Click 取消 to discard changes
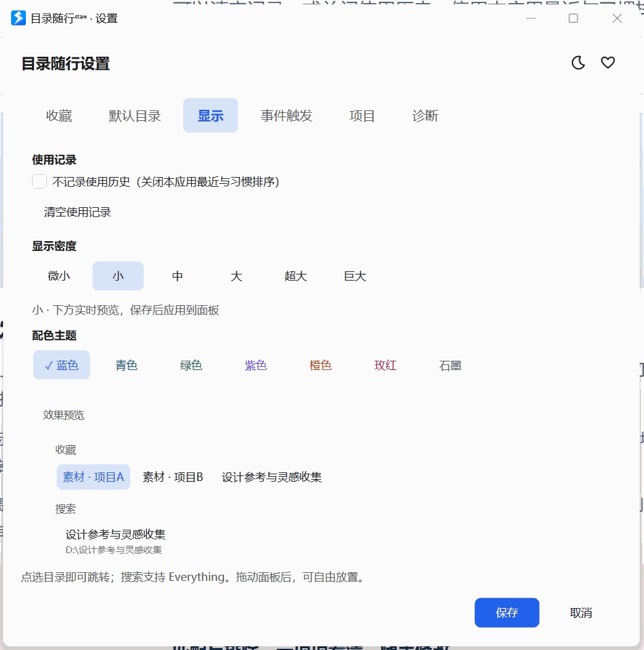Screen dimensions: 644x650 [580, 613]
